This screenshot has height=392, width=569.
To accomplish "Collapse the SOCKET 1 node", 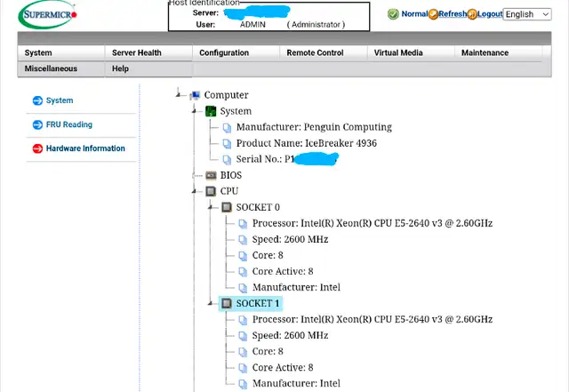I will point(211,303).
